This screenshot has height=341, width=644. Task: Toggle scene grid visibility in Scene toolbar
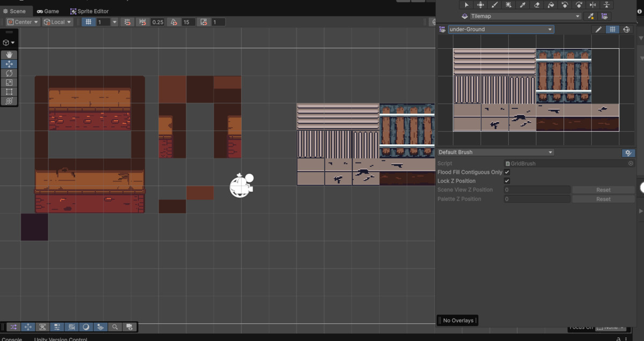point(89,22)
